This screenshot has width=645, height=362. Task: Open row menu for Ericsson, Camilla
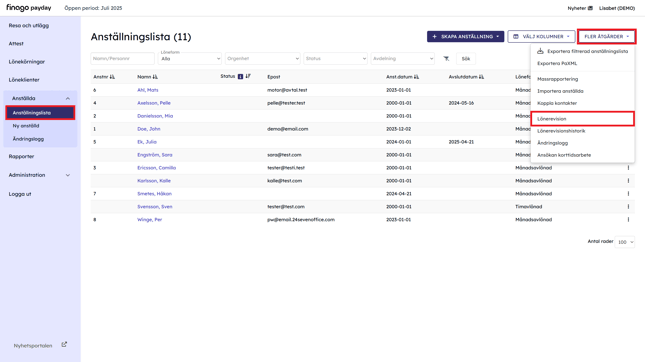tap(628, 168)
